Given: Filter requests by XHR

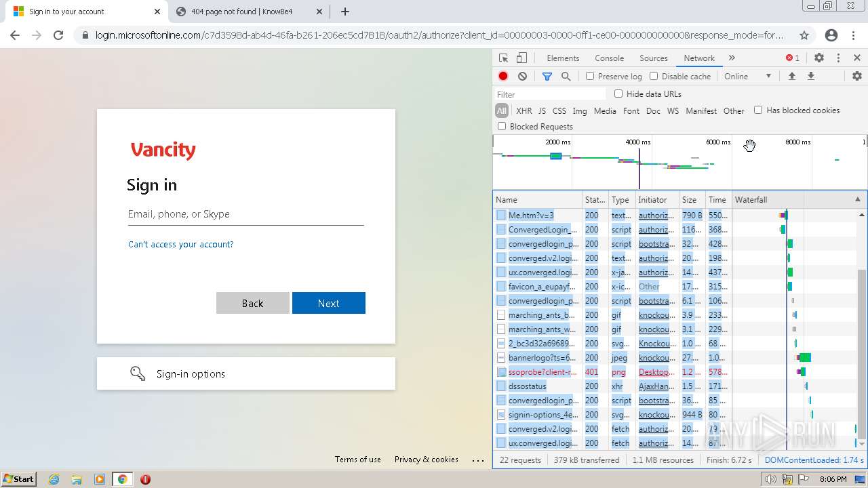Looking at the screenshot, I should 524,110.
